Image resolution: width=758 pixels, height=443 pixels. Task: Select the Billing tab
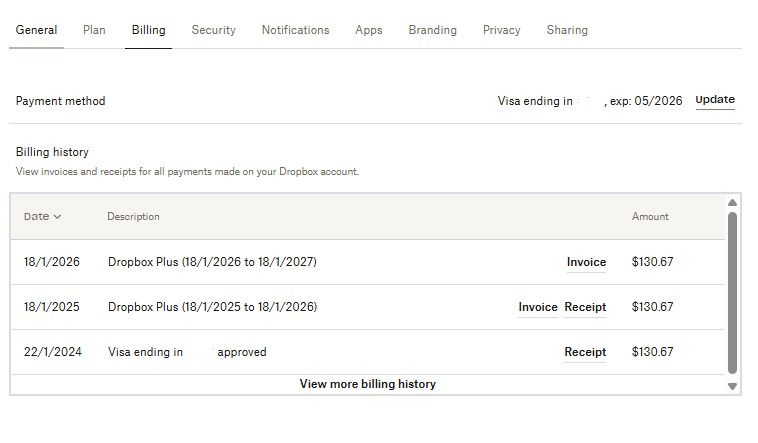click(x=148, y=30)
